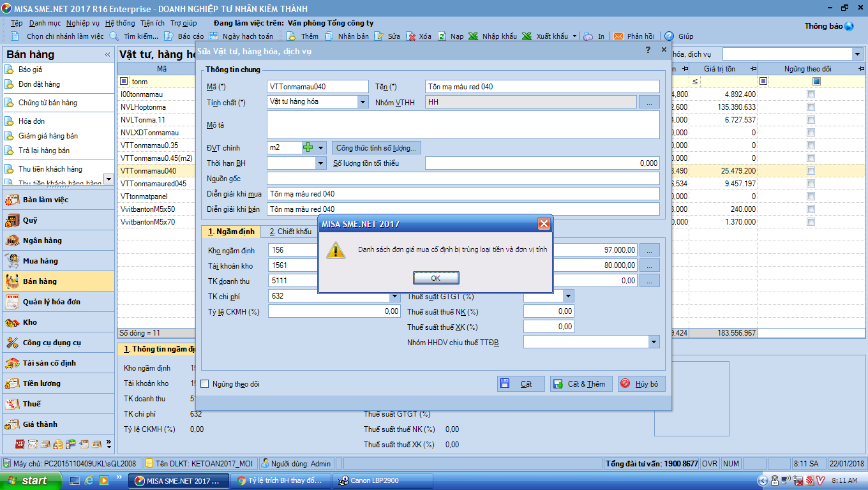This screenshot has height=490, width=868.
Task: Click the Thêm add toolbar icon
Action: 290,36
